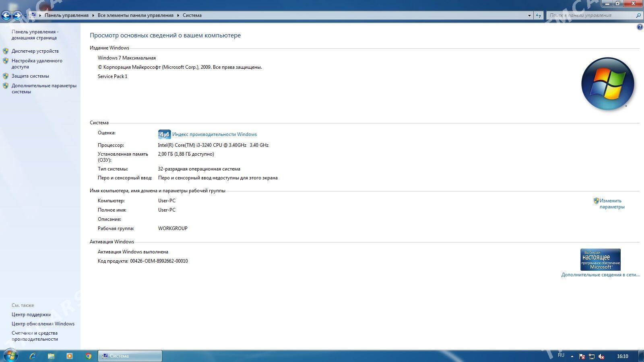Click the help question mark icon

pyautogui.click(x=640, y=27)
